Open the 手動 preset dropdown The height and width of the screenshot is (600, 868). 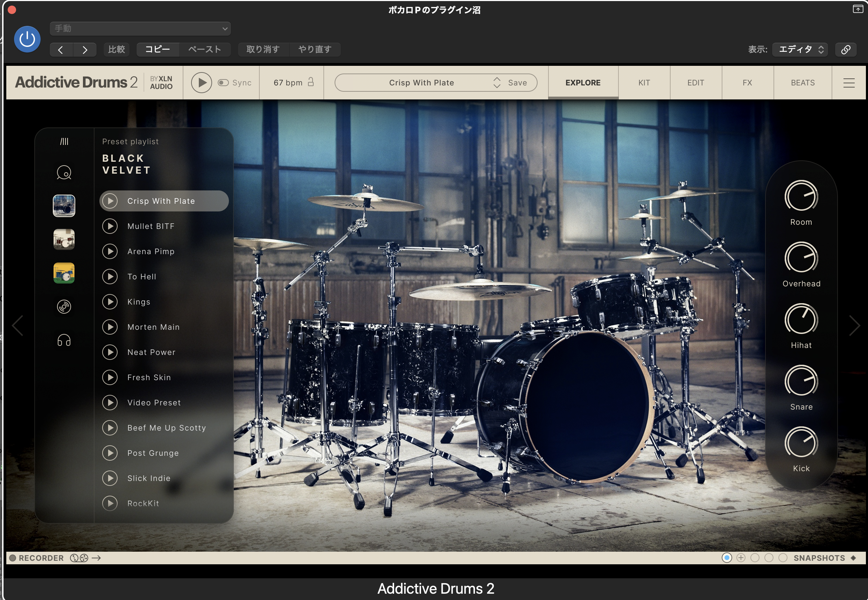tap(140, 29)
